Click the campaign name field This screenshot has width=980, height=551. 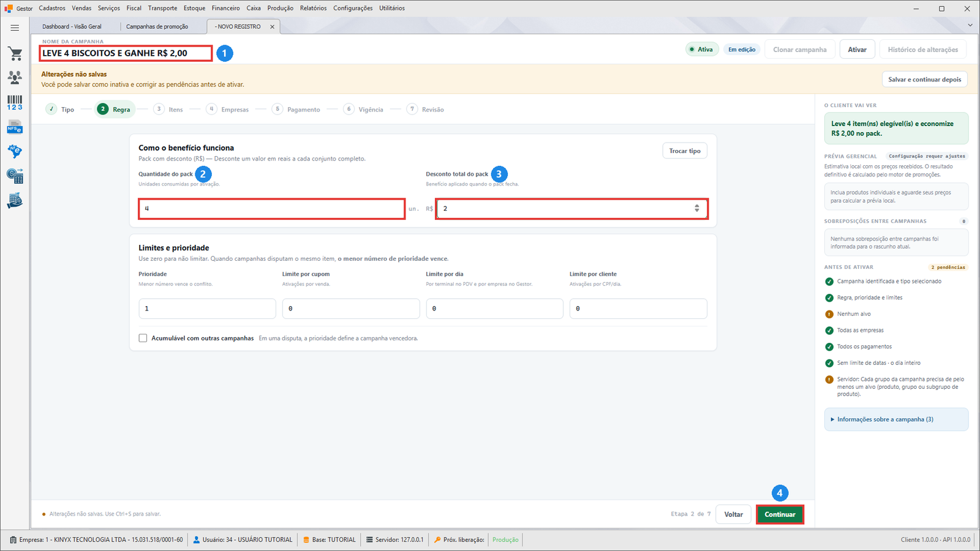point(126,53)
